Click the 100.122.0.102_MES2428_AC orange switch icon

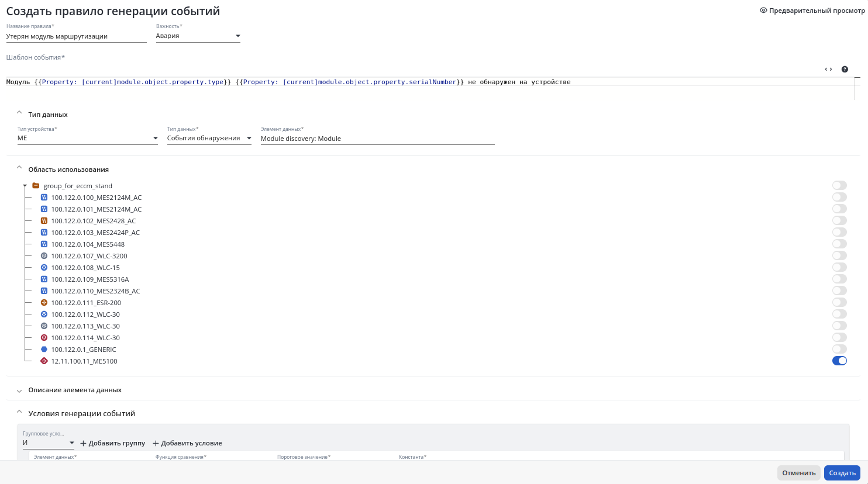(x=44, y=220)
